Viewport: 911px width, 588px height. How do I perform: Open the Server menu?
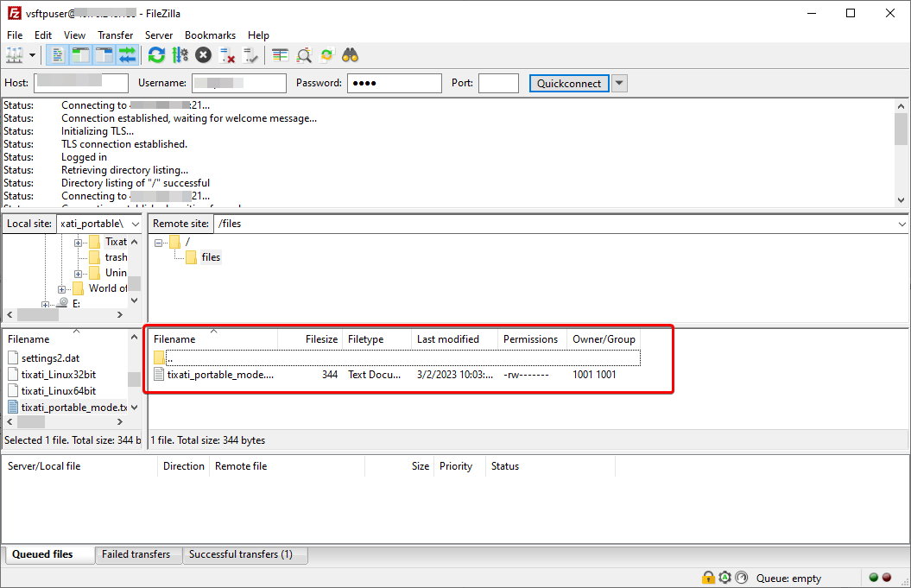[159, 35]
